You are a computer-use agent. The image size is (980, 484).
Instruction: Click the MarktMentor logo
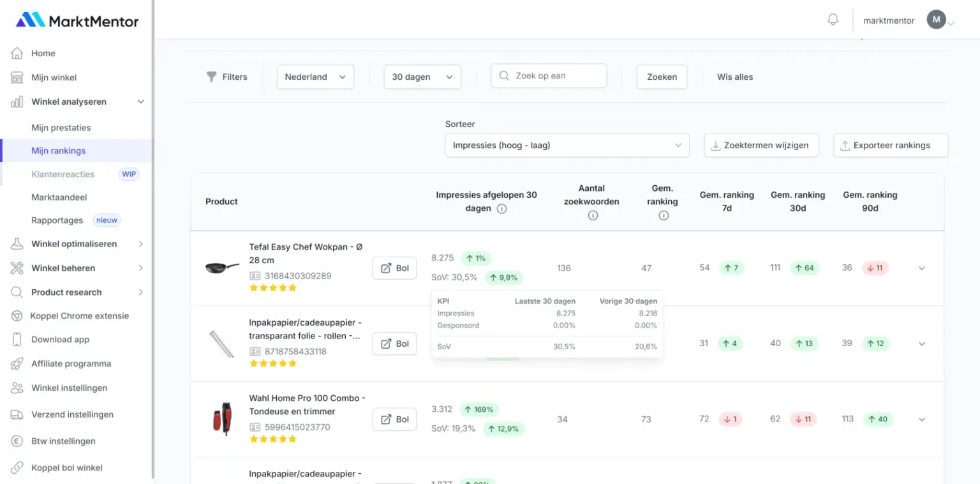click(77, 20)
